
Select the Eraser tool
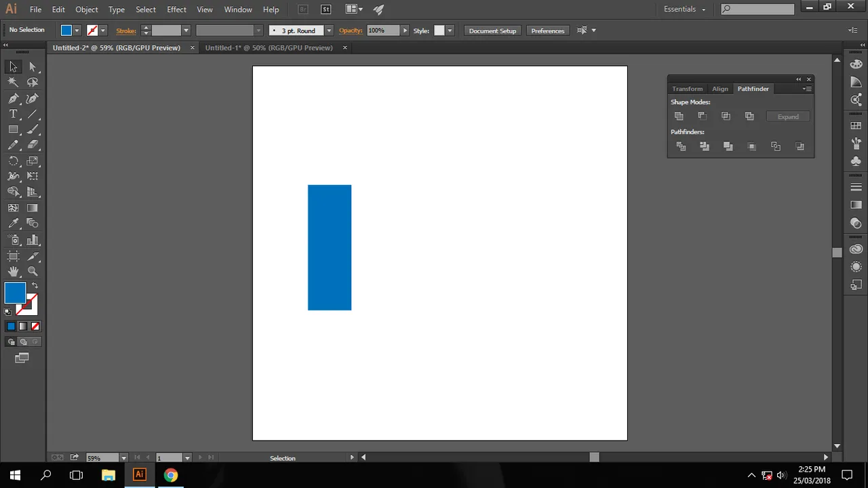(x=33, y=145)
